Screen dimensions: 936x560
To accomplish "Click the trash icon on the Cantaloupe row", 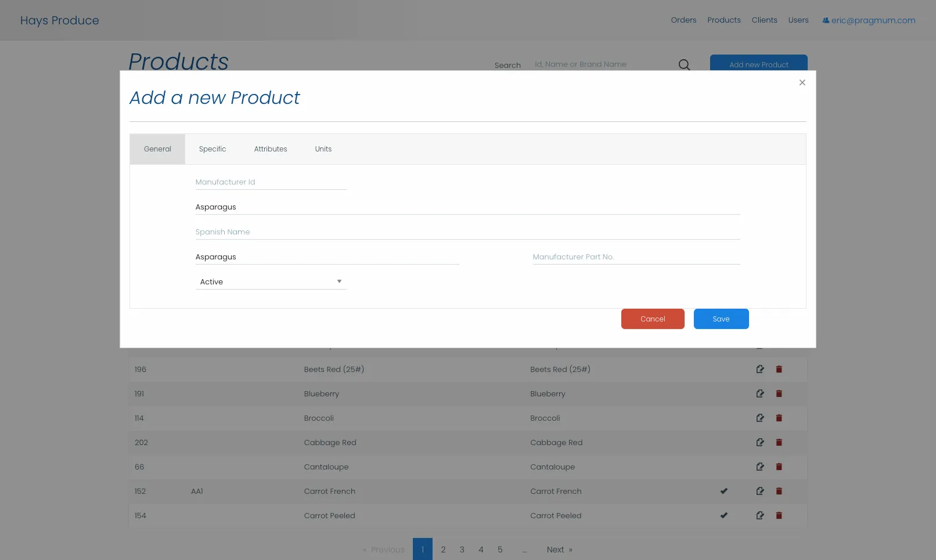I will point(779,467).
